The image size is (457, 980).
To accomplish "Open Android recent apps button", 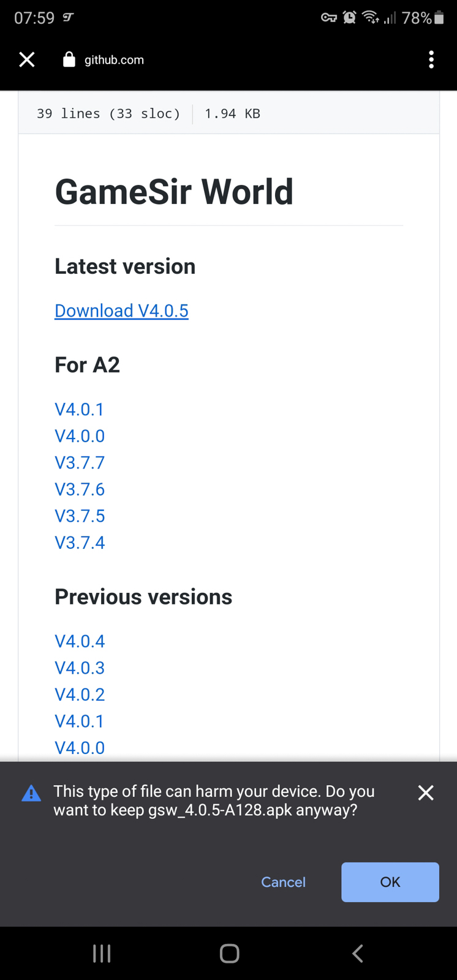I will coord(102,953).
